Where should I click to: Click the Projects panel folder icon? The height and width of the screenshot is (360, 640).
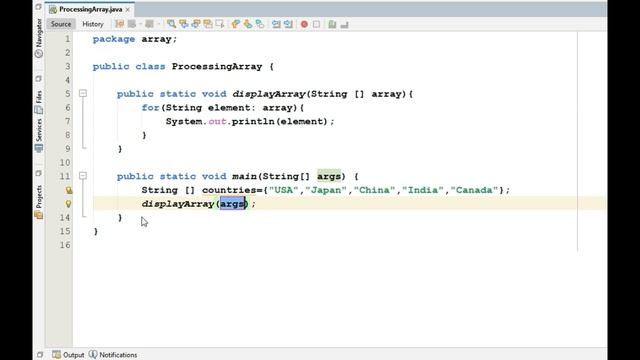39,215
